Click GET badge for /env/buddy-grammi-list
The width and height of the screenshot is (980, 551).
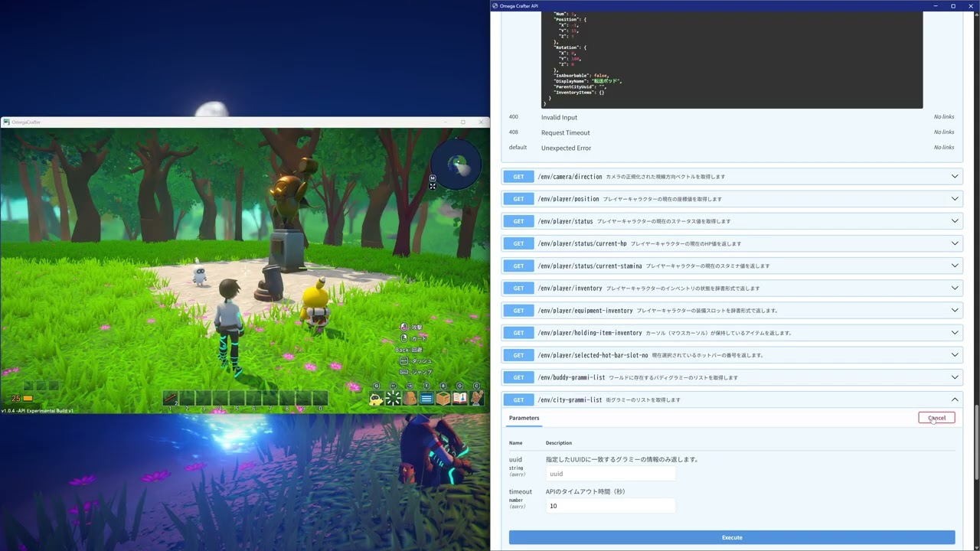point(518,377)
